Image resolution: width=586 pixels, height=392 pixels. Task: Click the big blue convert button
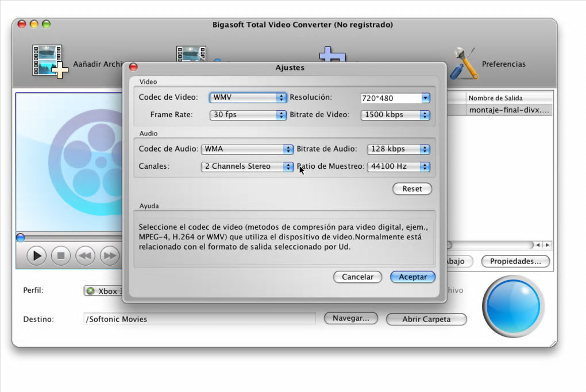[x=513, y=306]
